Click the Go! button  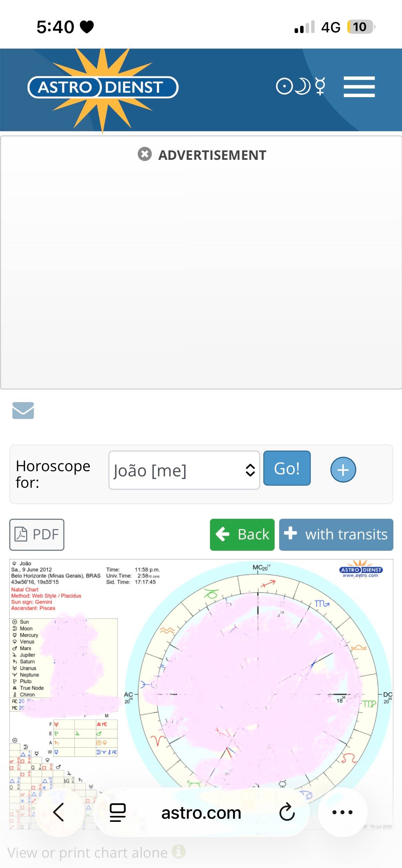287,468
